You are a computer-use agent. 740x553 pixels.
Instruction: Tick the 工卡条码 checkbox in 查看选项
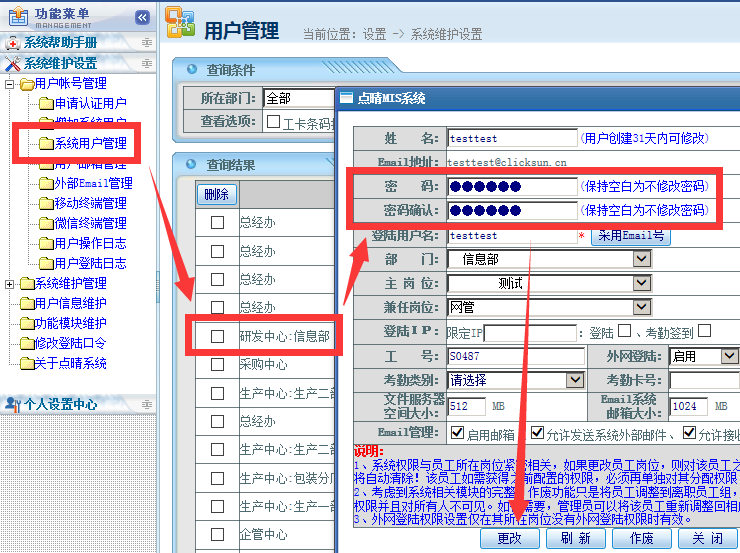click(x=274, y=122)
